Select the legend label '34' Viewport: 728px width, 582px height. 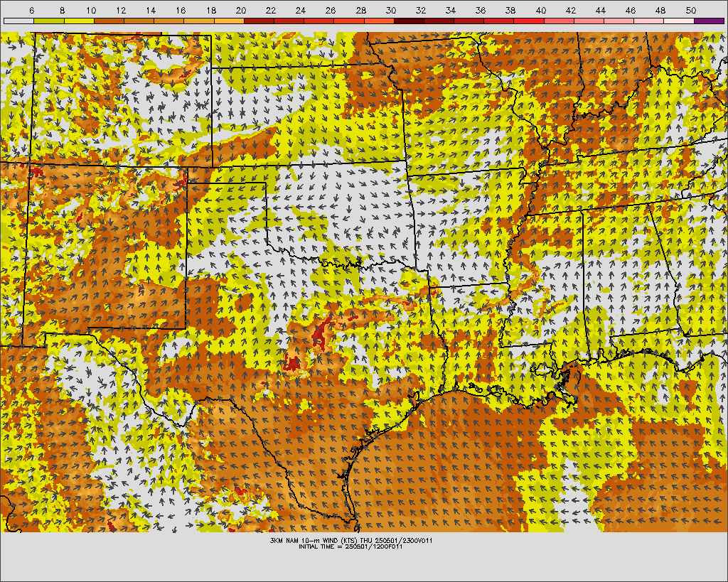coord(450,10)
